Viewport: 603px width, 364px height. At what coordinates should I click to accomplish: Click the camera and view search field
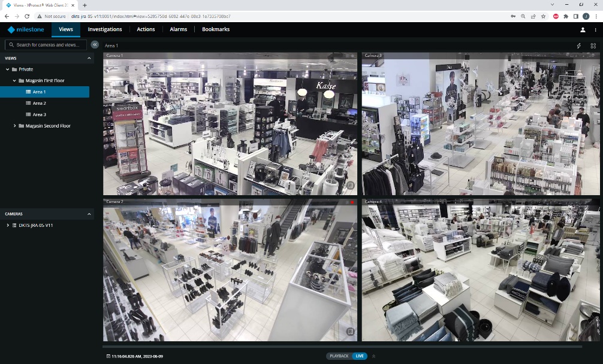tap(48, 45)
